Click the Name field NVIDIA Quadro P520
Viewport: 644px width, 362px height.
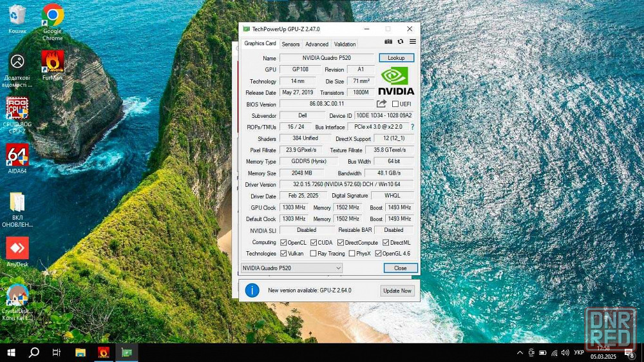(327, 58)
